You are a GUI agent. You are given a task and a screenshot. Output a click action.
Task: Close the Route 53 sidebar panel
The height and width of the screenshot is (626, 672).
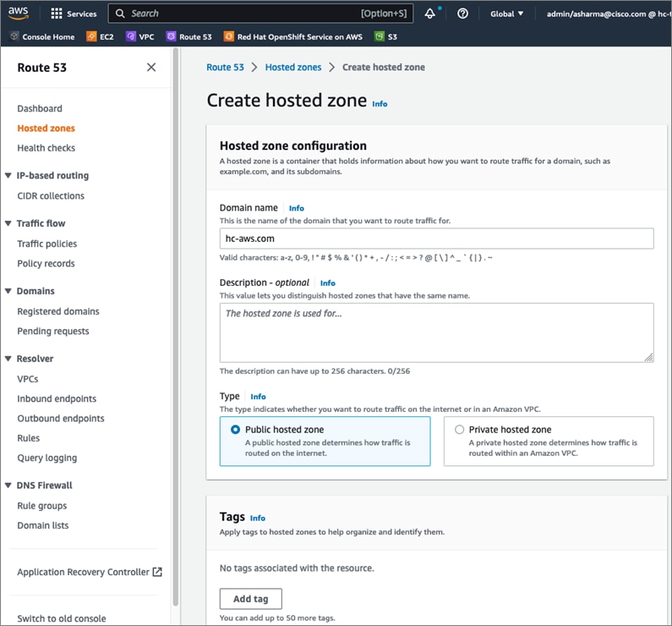click(151, 68)
